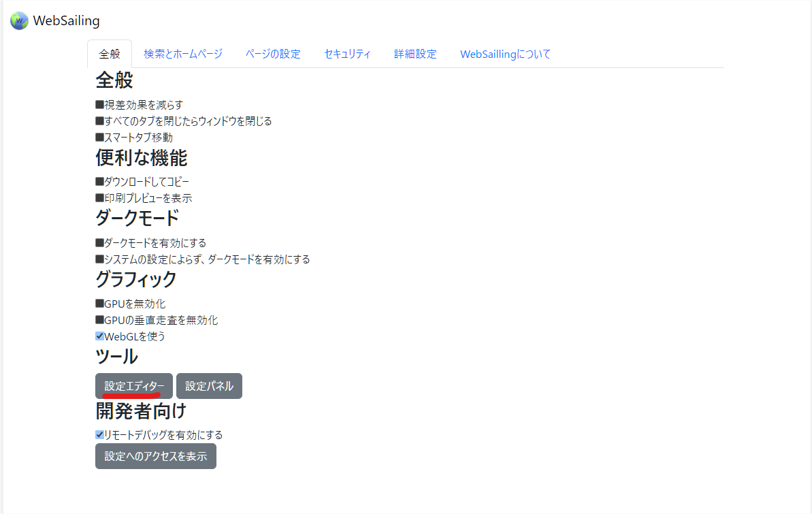Open the ページの設定 tab
Viewport: 812px width, 514px height.
coord(274,54)
